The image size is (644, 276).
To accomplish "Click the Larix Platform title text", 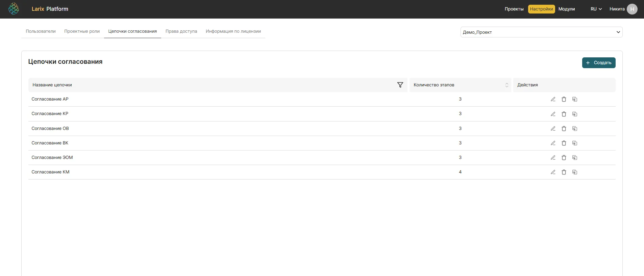I will click(x=50, y=9).
